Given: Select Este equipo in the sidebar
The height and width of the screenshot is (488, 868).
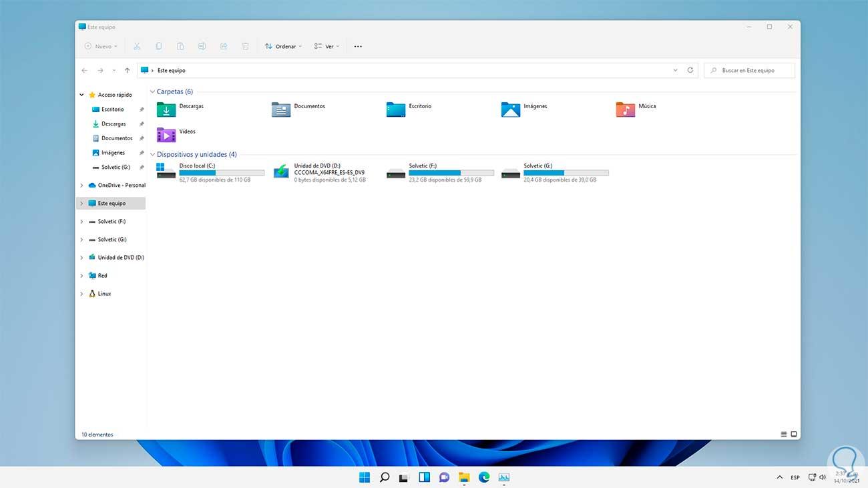Looking at the screenshot, I should (113, 203).
